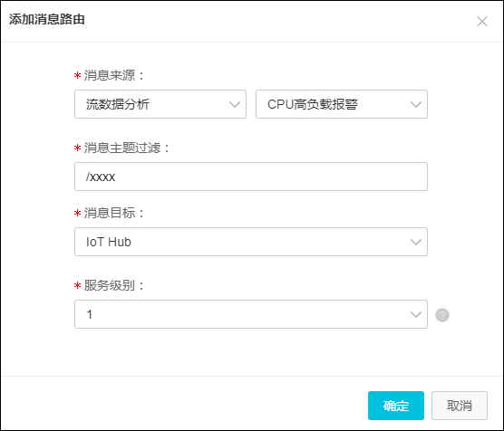Open the 流数据分析 message source dropdown
Screen dimensions: 504x431
coord(160,104)
